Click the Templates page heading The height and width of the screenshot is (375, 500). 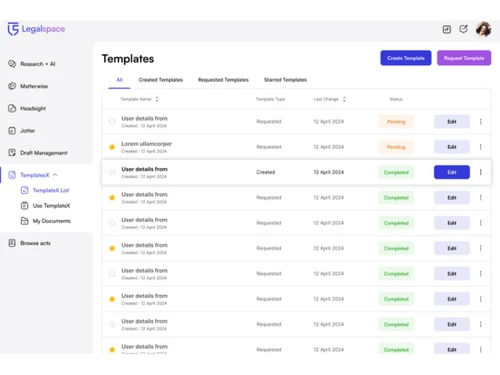tap(128, 59)
